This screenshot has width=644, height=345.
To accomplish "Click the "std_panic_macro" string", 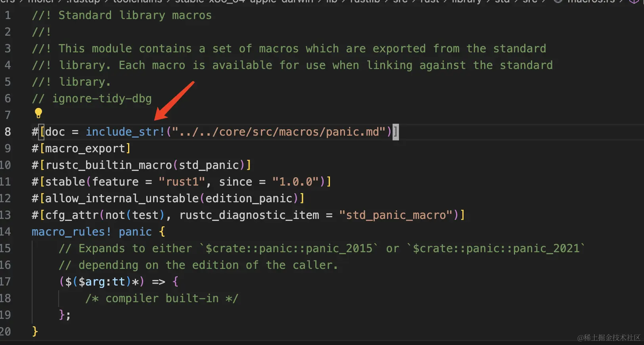I will (x=396, y=215).
